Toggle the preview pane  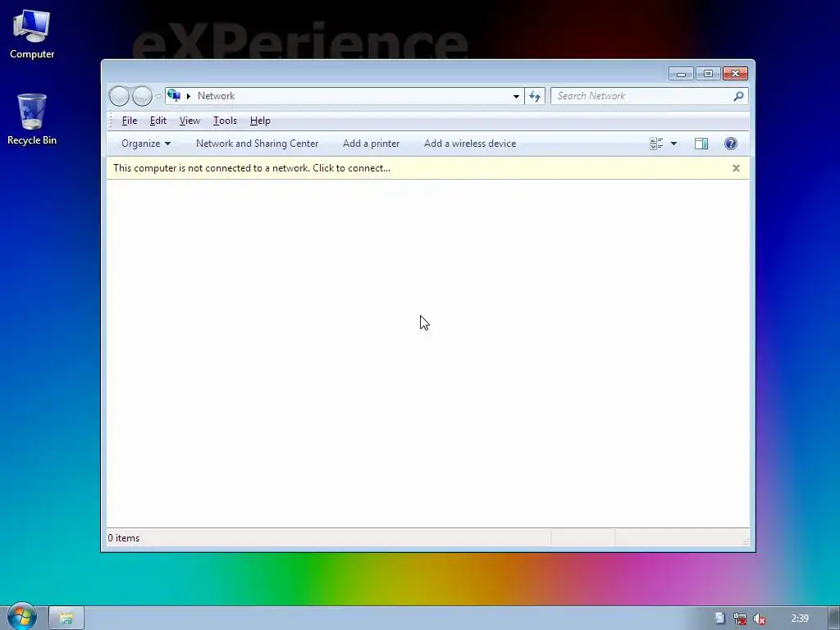(x=701, y=144)
